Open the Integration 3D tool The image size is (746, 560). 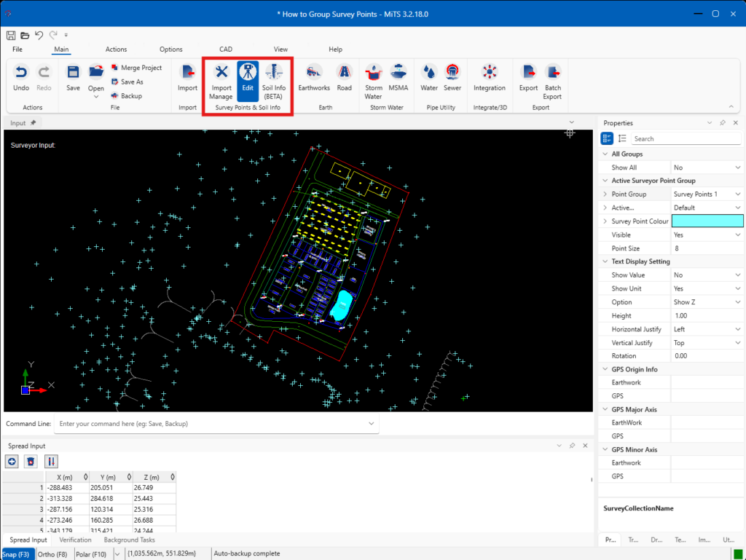[489, 78]
